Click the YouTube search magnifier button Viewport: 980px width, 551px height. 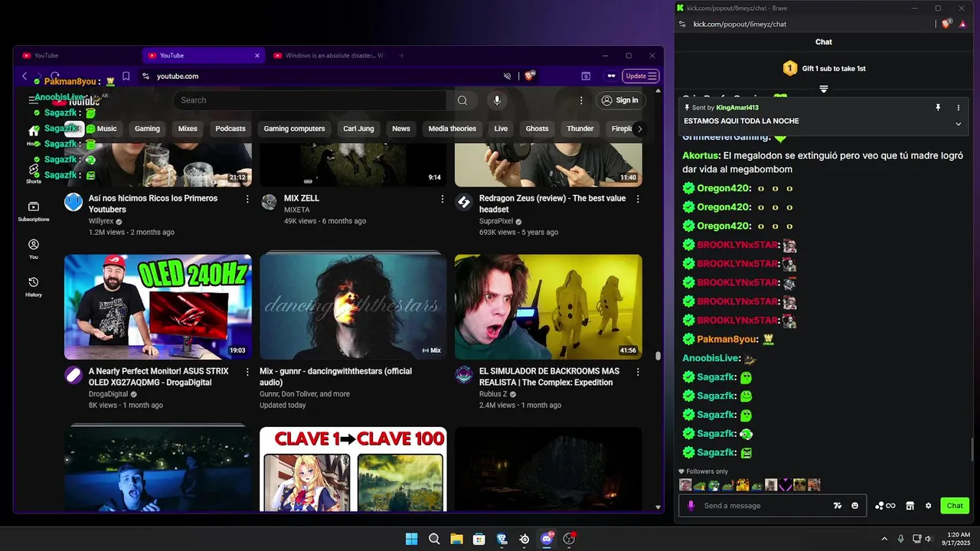pos(462,100)
